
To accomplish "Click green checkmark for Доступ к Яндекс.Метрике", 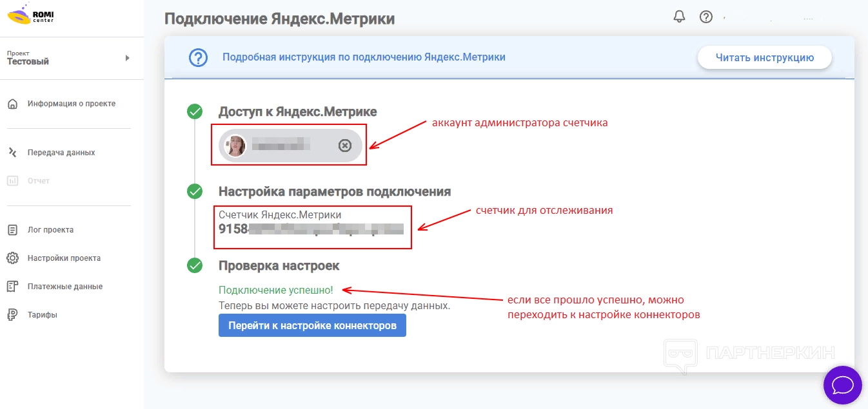I will point(195,112).
